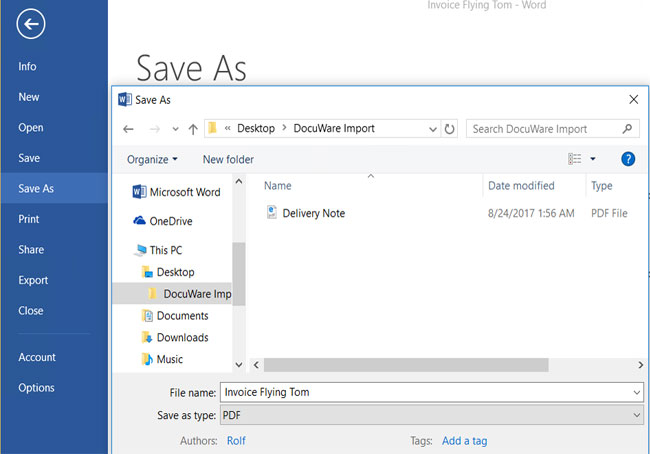Click the blue Help question mark icon
The image size is (650, 454).
(x=628, y=159)
